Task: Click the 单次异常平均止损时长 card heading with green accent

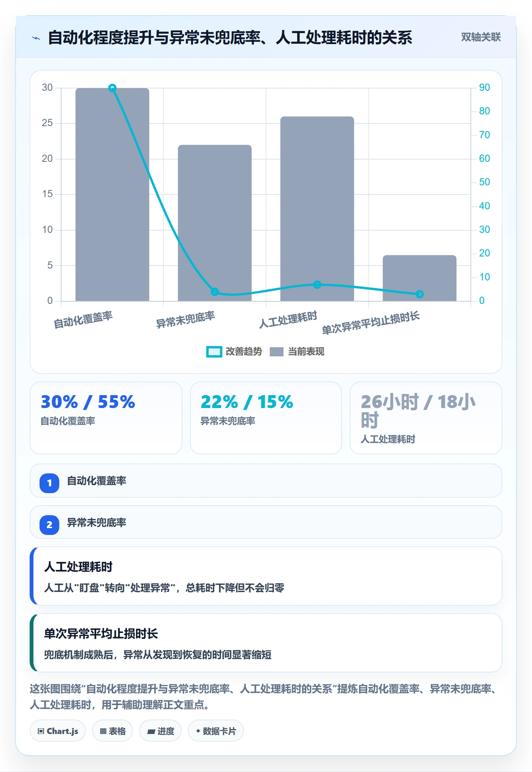Action: click(101, 634)
